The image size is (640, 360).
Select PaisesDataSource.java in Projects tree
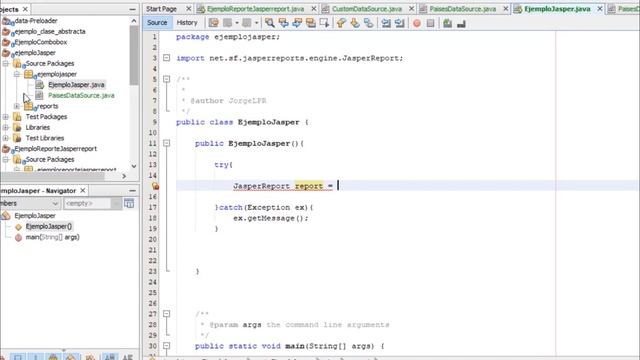(x=81, y=96)
